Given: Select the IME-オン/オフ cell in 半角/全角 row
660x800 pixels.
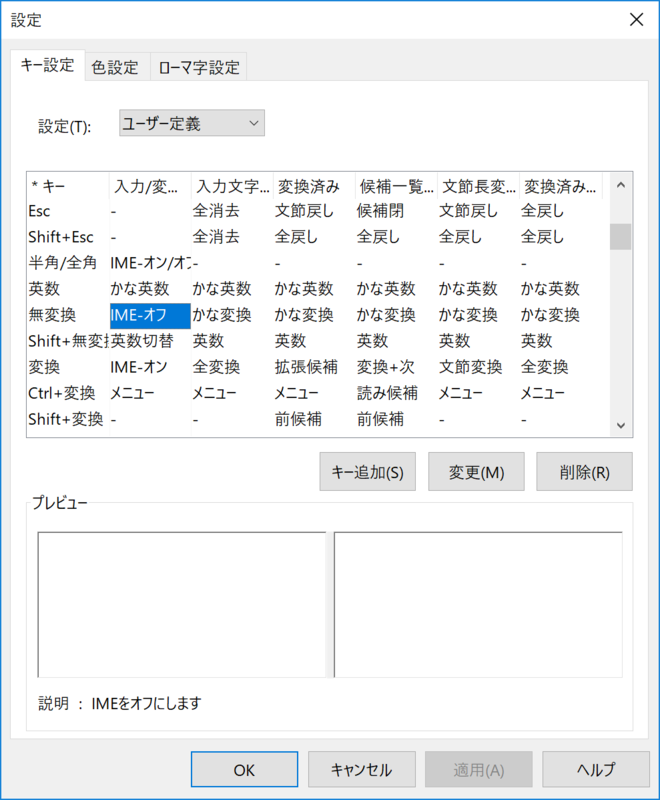Looking at the screenshot, I should point(150,263).
